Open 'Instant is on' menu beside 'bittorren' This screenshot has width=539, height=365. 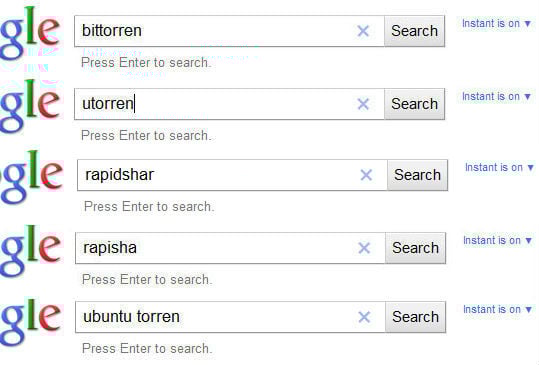pos(496,24)
